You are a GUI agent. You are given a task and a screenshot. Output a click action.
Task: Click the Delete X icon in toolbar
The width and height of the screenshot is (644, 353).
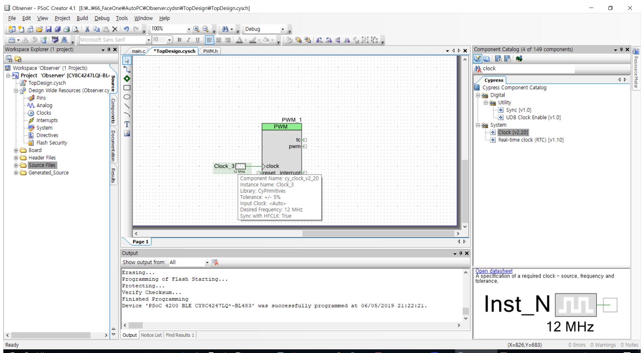click(115, 29)
